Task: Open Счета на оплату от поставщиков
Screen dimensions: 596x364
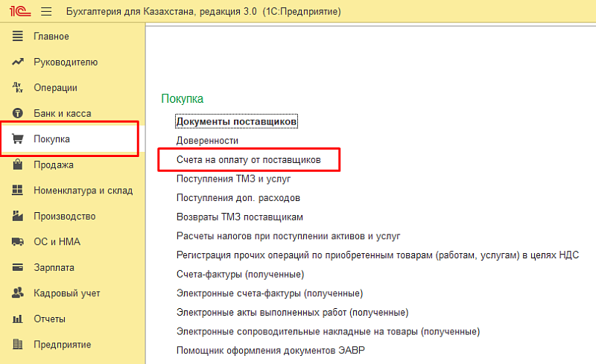Action: tap(248, 160)
